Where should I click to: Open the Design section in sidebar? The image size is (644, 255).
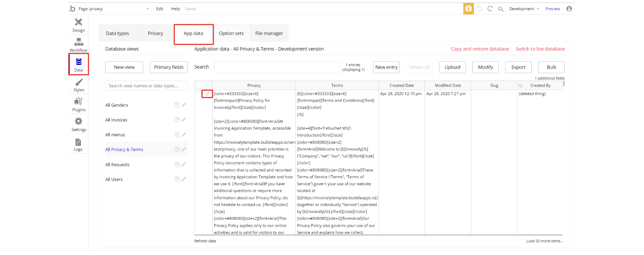point(78,25)
